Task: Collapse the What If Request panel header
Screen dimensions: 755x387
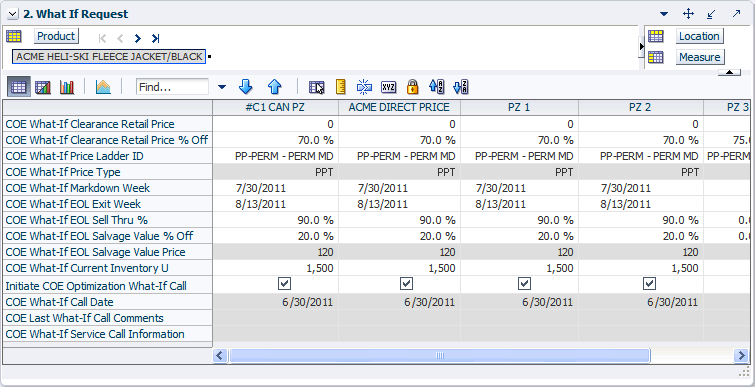Action: point(13,14)
